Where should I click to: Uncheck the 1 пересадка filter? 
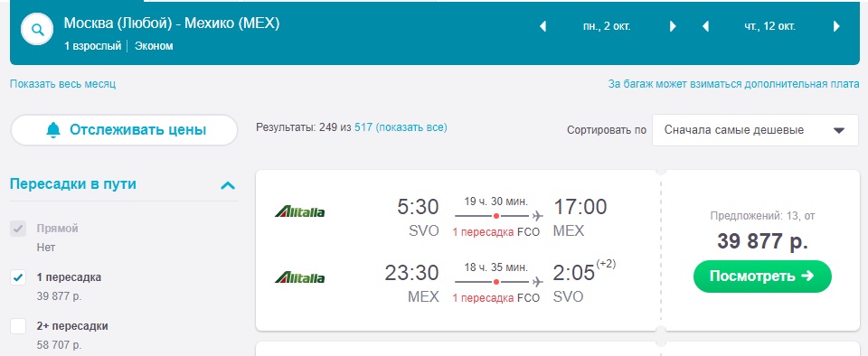(x=18, y=277)
